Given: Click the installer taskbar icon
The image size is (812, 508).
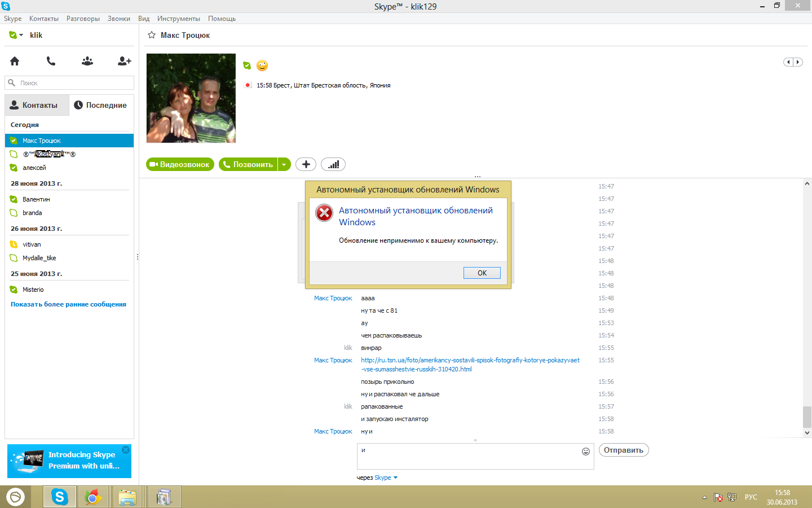Looking at the screenshot, I should click(164, 497).
